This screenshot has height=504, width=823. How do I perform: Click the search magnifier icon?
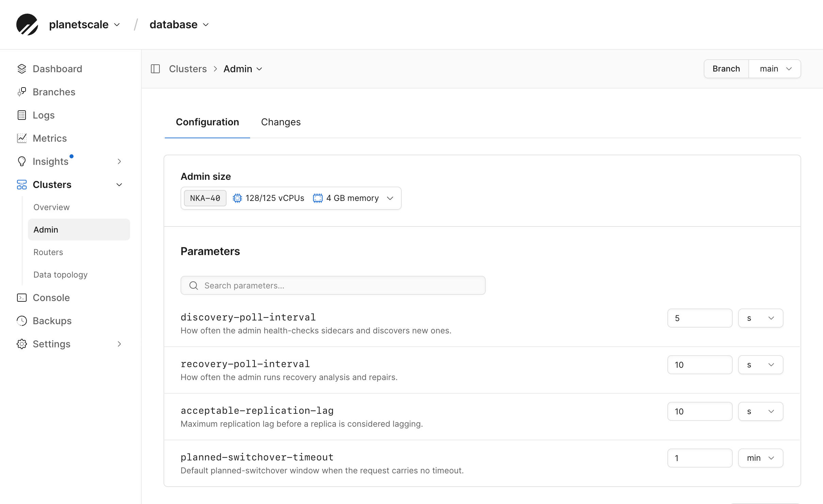(x=193, y=285)
